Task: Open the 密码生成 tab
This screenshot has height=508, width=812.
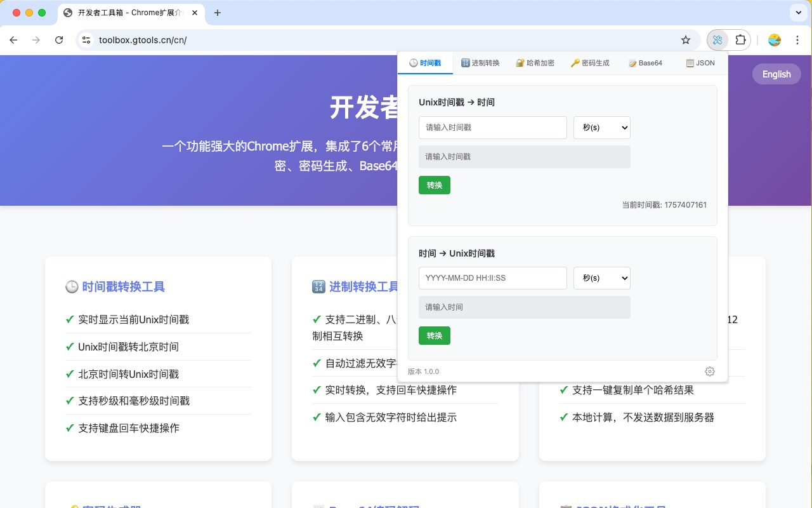Action: pos(590,63)
